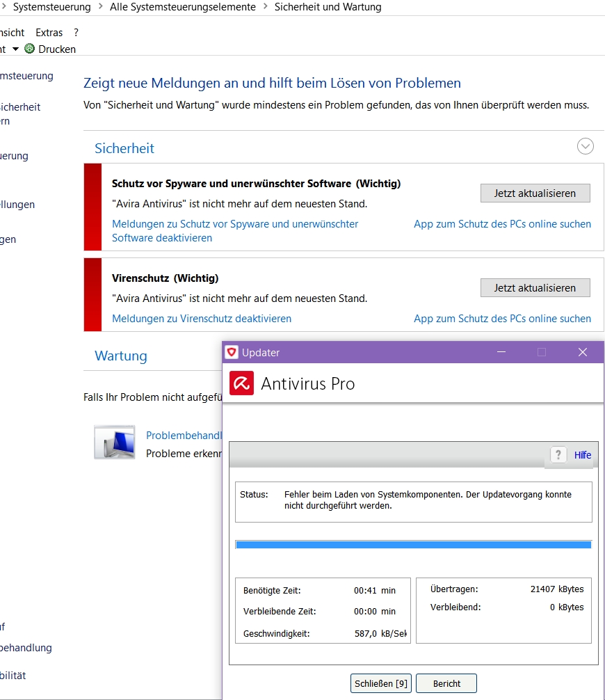The height and width of the screenshot is (700, 605).
Task: Click the Problembehandlung computer icon
Action: (x=115, y=443)
